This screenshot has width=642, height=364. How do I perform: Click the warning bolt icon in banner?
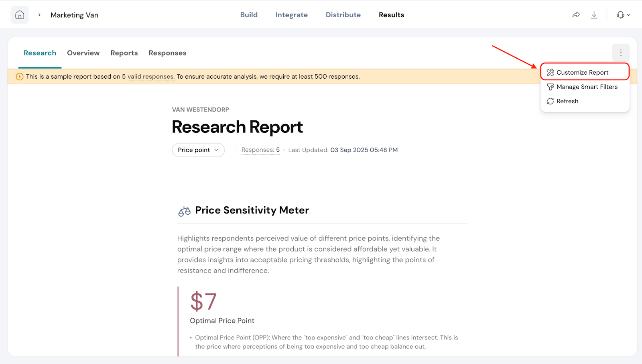tap(19, 77)
